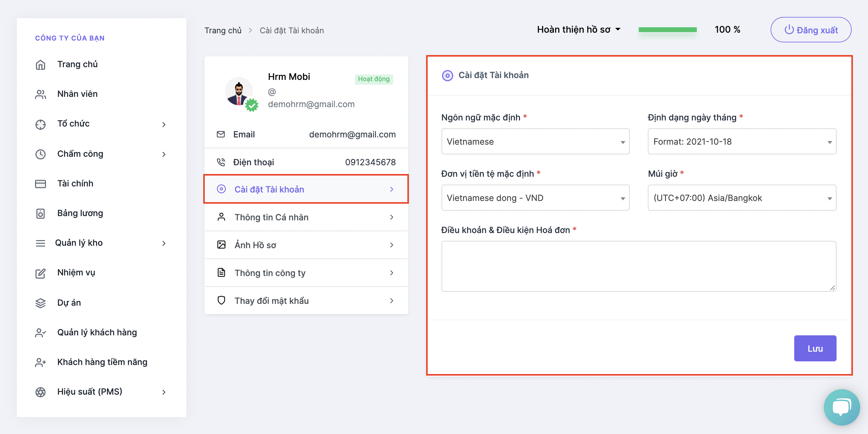Click the user-plus icon beside Khách hàng tiềm năng
868x434 pixels.
(x=41, y=362)
